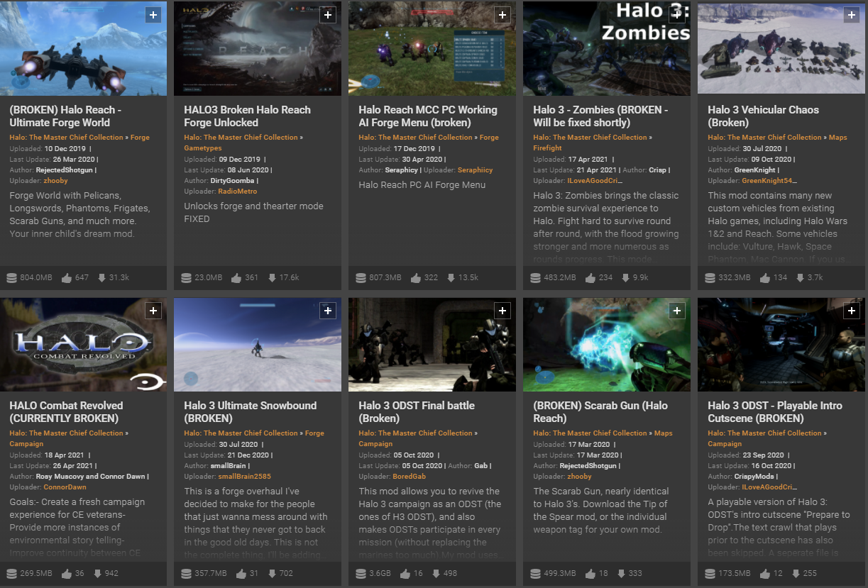The height and width of the screenshot is (588, 868).
Task: Open uploader ConnorDawn profile
Action: point(65,487)
